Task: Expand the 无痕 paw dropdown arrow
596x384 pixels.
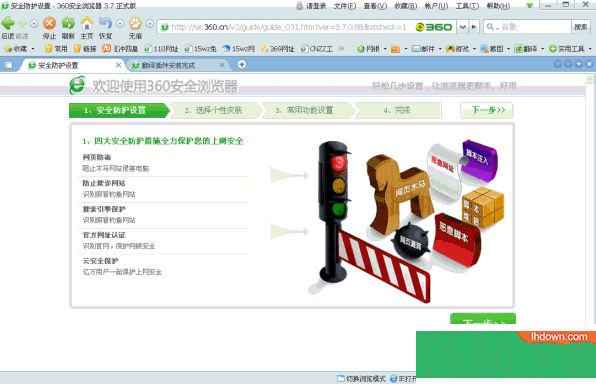Action: click(150, 24)
